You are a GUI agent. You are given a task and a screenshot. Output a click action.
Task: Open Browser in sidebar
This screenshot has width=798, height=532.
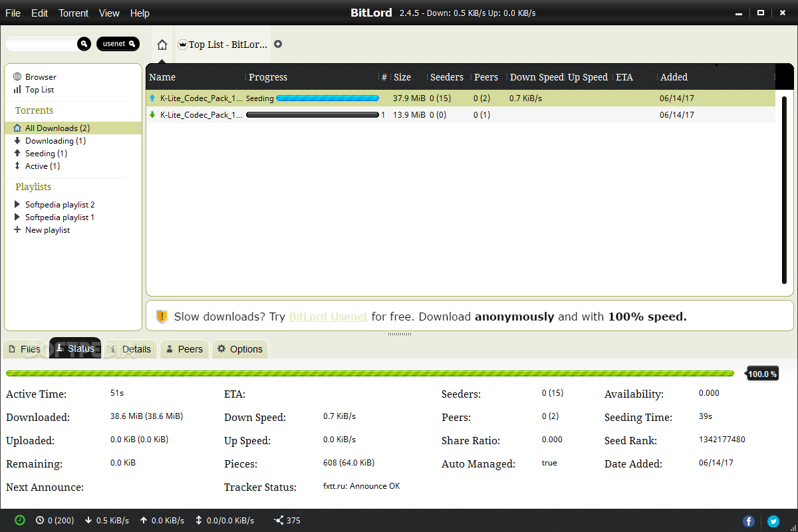point(41,77)
